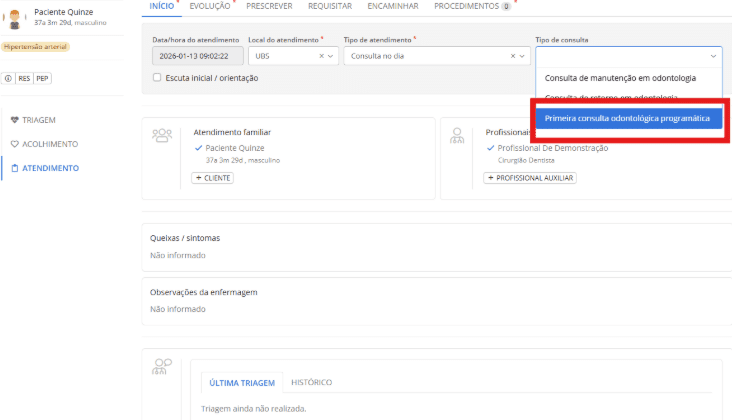732x420 pixels.
Task: Open the ÚLTIMA TRIAGEM tab
Action: [x=242, y=383]
